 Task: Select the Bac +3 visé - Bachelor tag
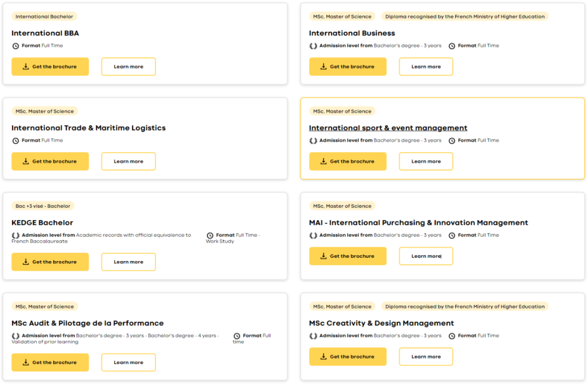[x=43, y=206]
